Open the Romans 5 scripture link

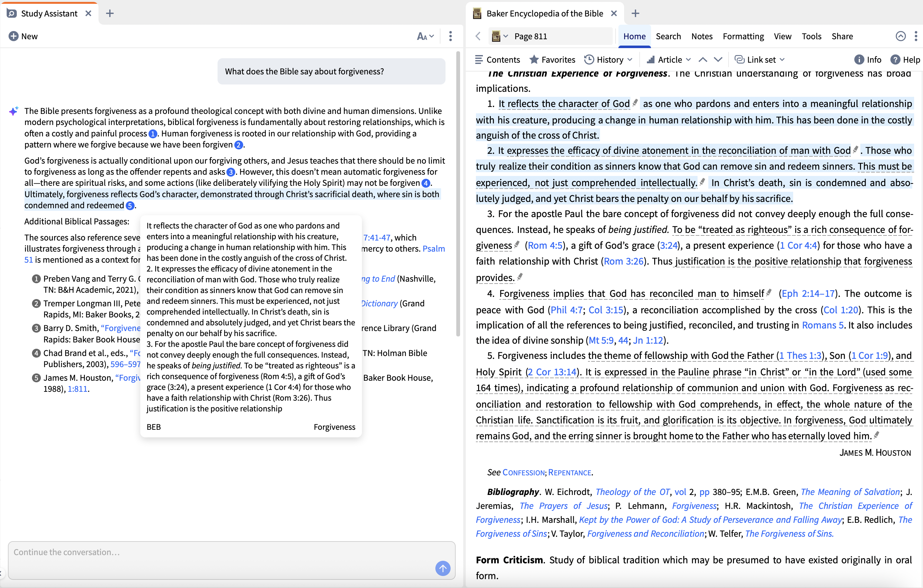pos(823,325)
